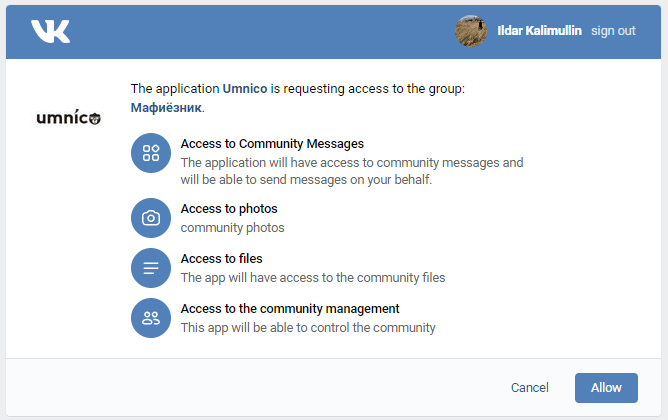Click the files access lines icon
Viewport: 668px width, 420px height.
click(x=151, y=268)
